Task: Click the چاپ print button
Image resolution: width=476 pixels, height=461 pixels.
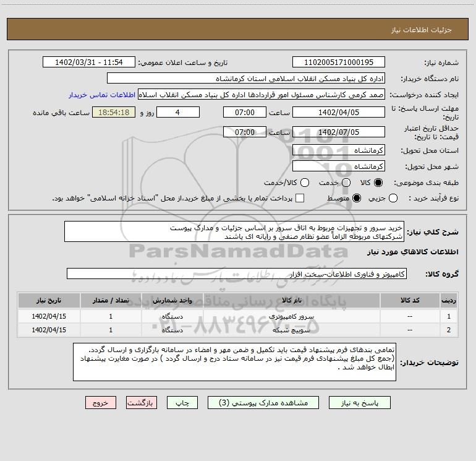Action: click(x=182, y=403)
